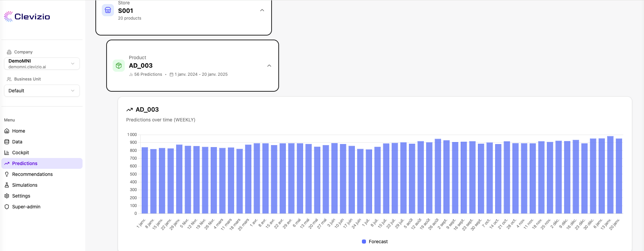This screenshot has width=644, height=251.
Task: Click the Data database icon
Action: (7, 142)
